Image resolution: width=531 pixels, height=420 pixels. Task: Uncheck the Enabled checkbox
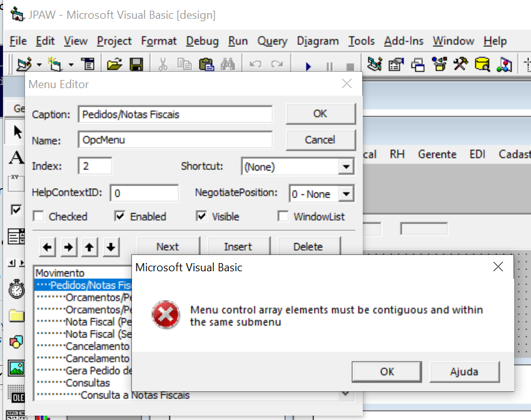120,217
